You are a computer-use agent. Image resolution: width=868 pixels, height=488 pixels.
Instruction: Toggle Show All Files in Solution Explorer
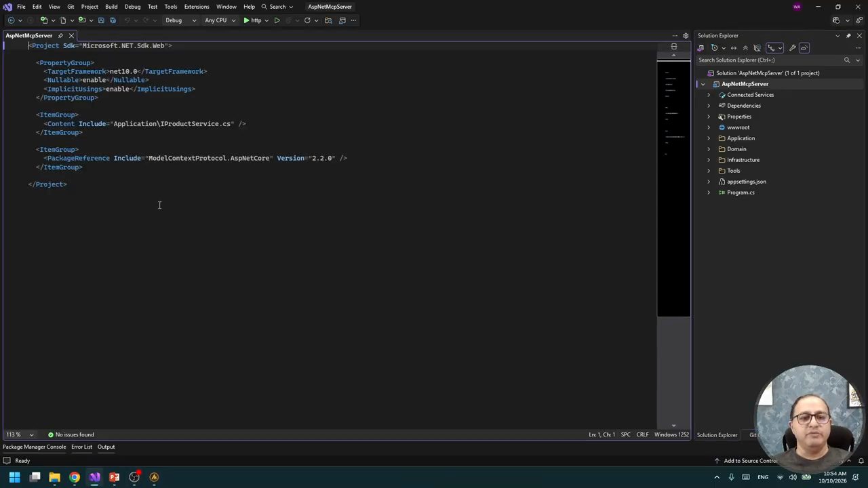click(x=757, y=47)
